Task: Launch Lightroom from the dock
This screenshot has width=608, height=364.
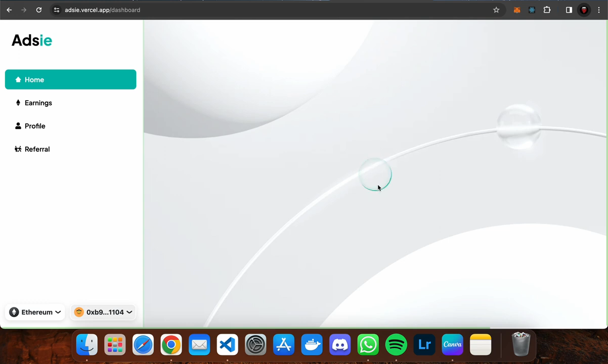Action: [424, 345]
